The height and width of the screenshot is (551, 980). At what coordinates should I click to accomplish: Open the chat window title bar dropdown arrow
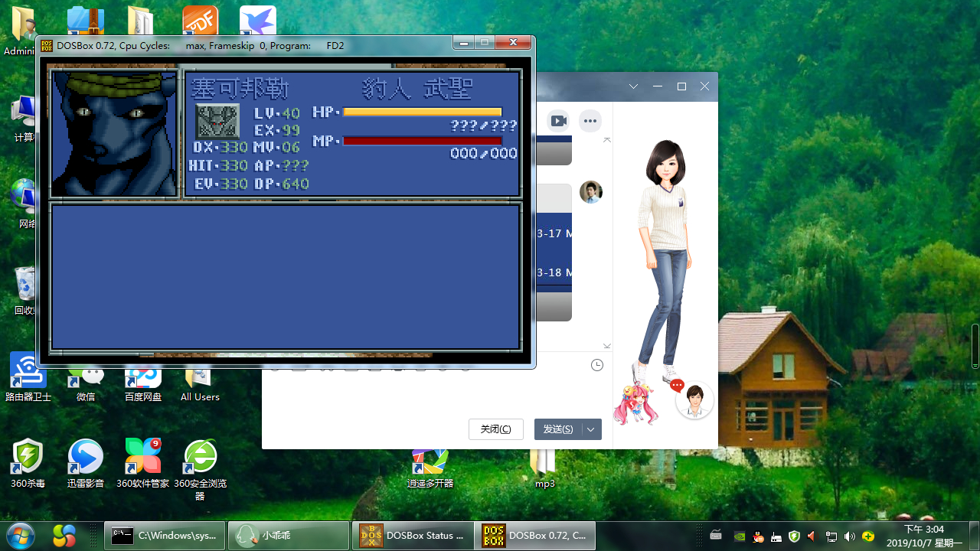633,86
